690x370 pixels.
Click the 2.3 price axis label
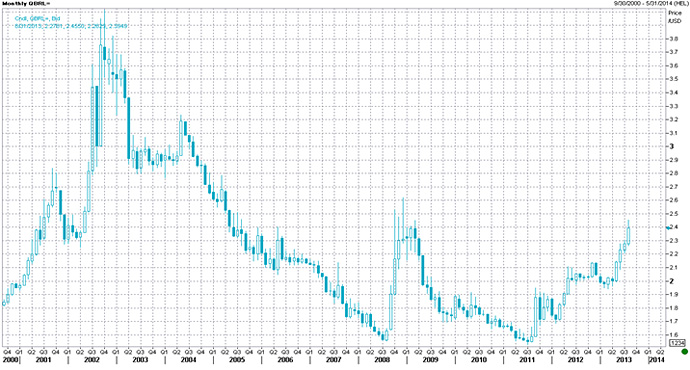click(x=673, y=241)
